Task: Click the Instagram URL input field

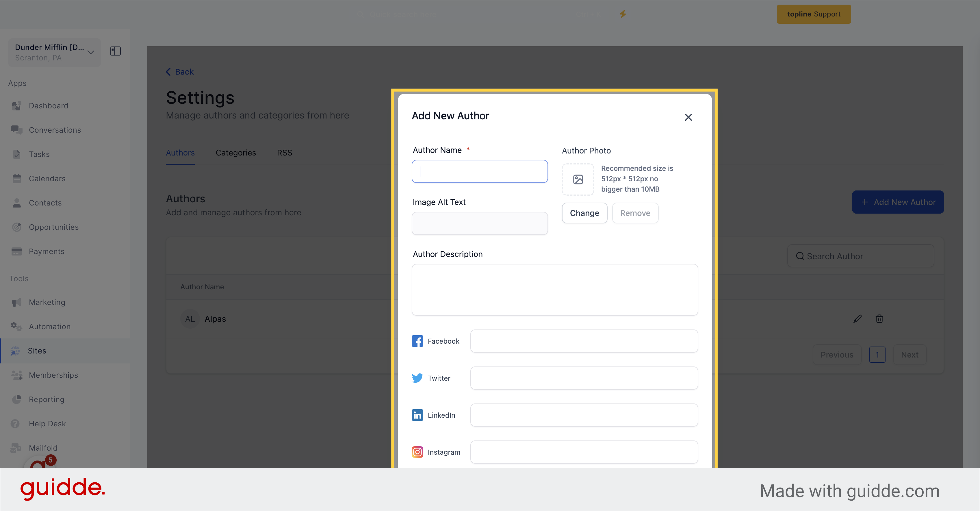Action: point(584,452)
